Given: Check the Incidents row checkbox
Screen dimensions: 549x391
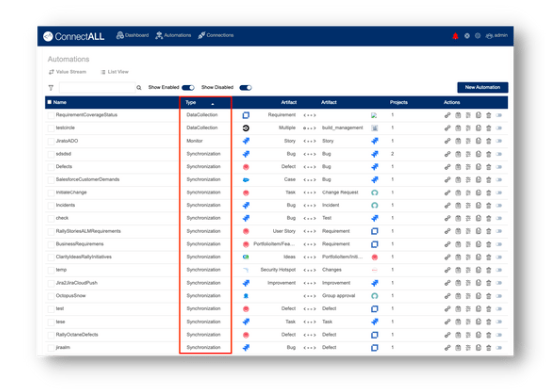Looking at the screenshot, I should [x=51, y=205].
